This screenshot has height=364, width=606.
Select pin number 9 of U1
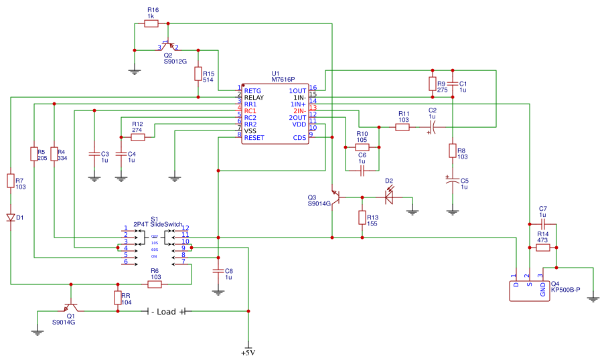click(311, 134)
